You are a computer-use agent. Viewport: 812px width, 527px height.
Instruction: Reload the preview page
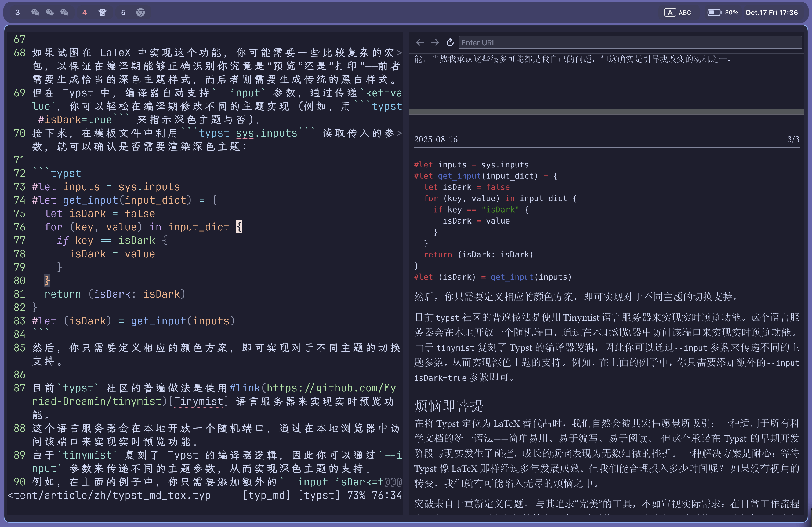coord(450,42)
